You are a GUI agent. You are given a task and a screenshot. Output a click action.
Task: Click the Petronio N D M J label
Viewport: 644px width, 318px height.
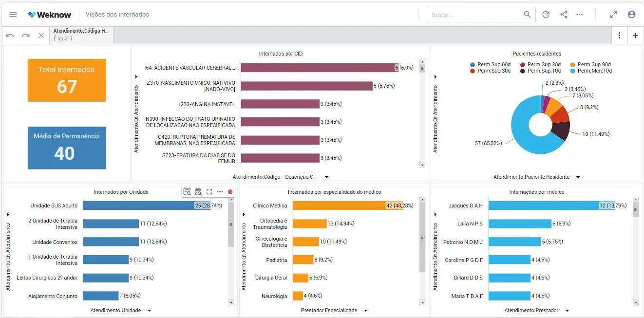click(x=463, y=242)
